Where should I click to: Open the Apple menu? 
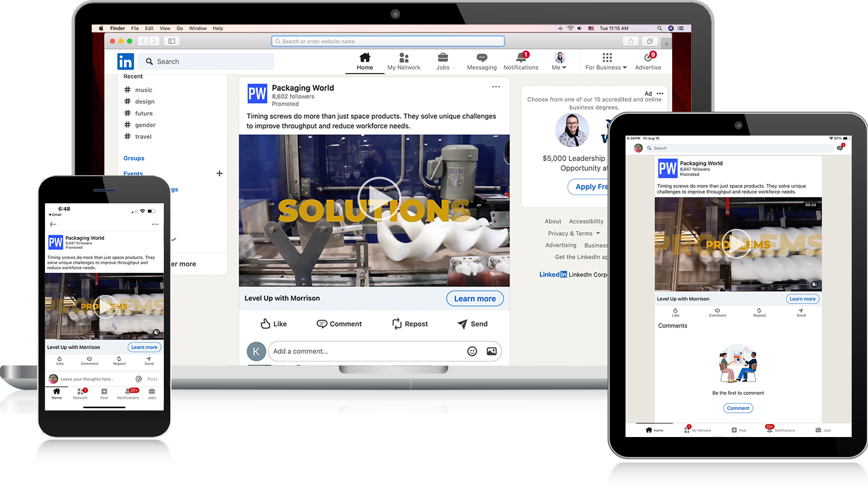point(101,28)
